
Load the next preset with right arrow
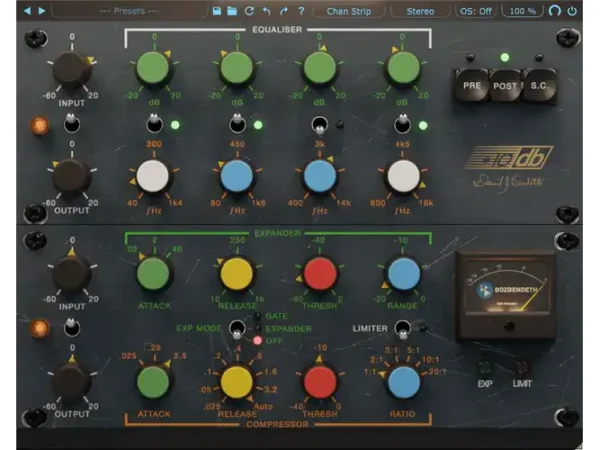pos(42,11)
